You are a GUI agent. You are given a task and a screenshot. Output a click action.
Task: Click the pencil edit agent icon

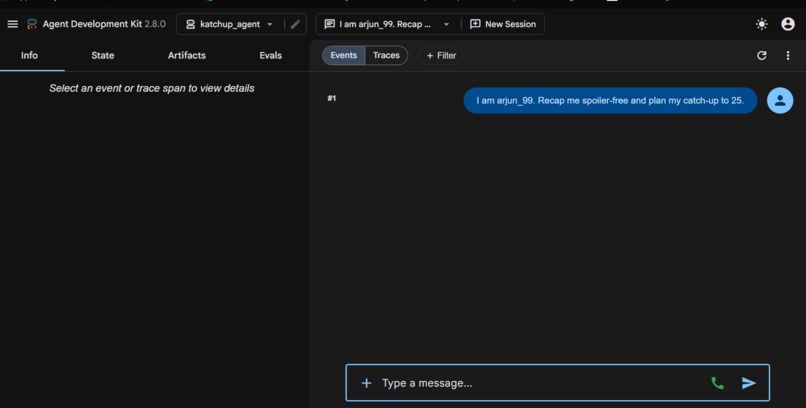click(x=295, y=24)
